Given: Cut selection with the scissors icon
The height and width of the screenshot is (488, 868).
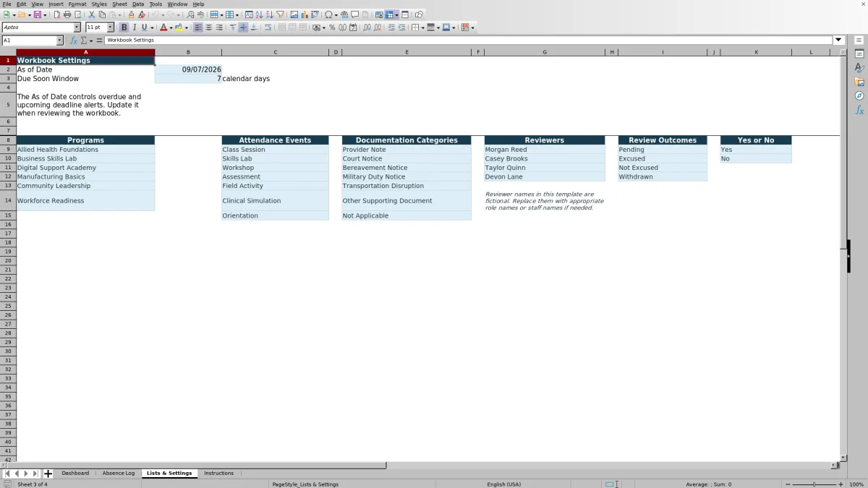Looking at the screenshot, I should coord(91,14).
